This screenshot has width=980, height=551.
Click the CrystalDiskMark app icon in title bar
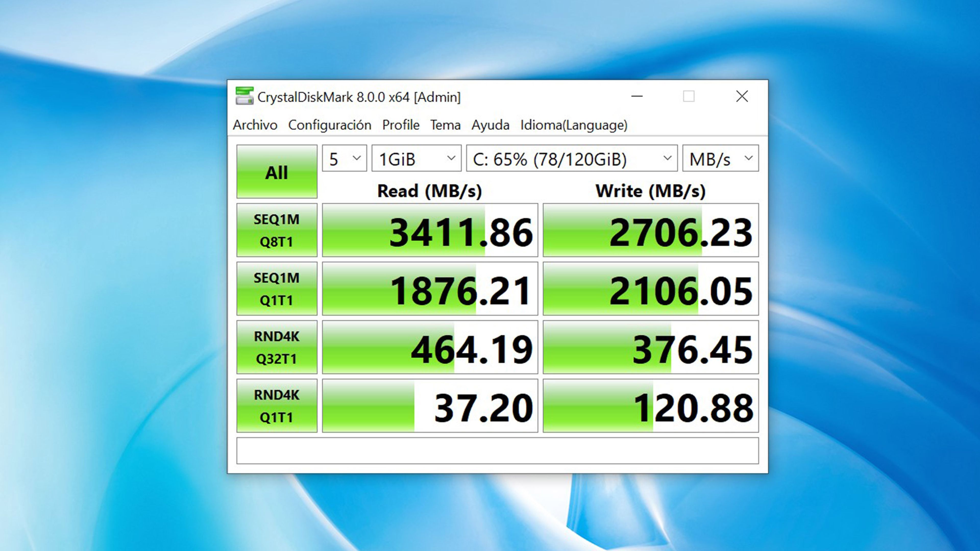click(244, 96)
